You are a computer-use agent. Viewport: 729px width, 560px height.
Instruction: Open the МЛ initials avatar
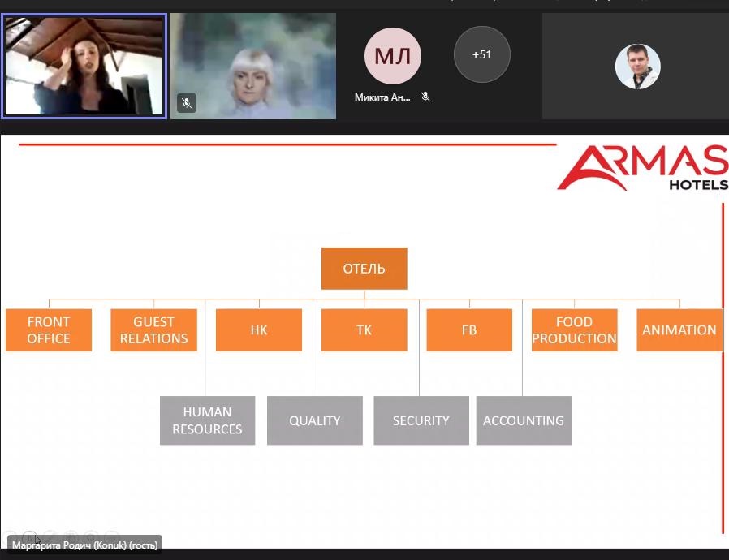392,56
